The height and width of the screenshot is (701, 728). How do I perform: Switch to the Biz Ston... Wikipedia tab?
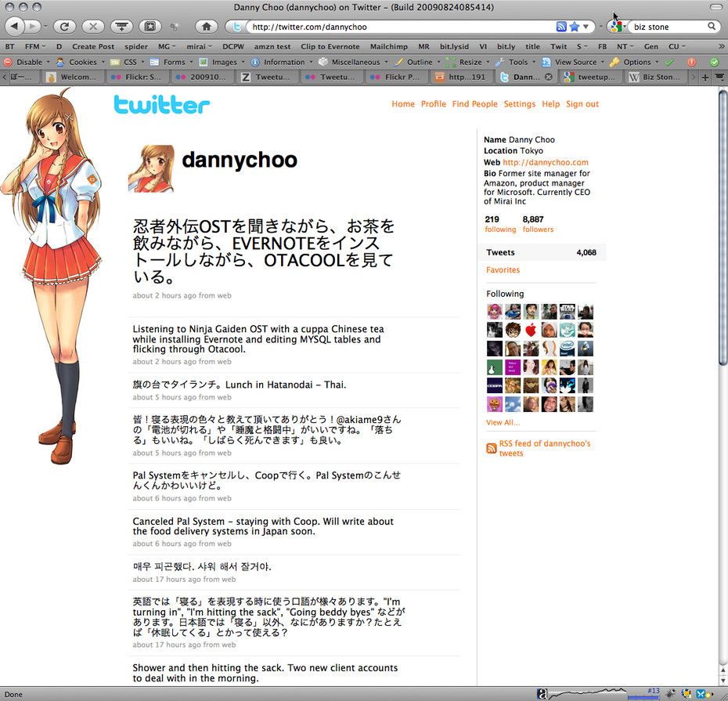pos(654,77)
